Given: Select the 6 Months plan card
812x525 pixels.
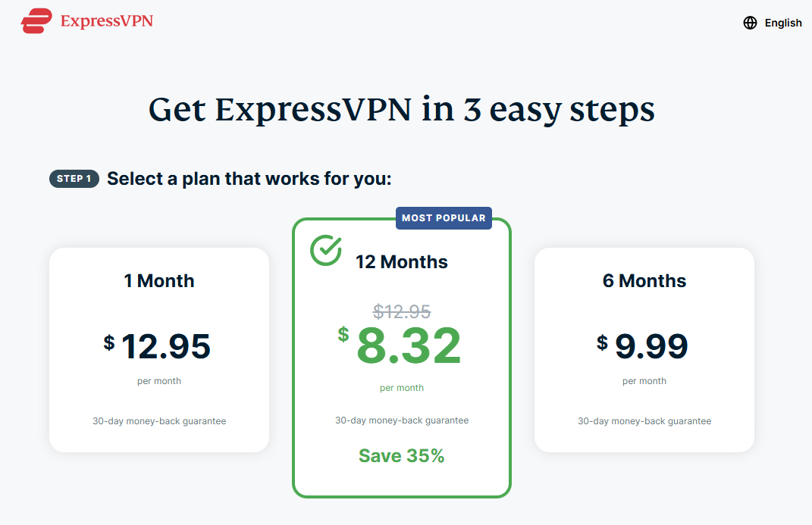Looking at the screenshot, I should pyautogui.click(x=644, y=350).
